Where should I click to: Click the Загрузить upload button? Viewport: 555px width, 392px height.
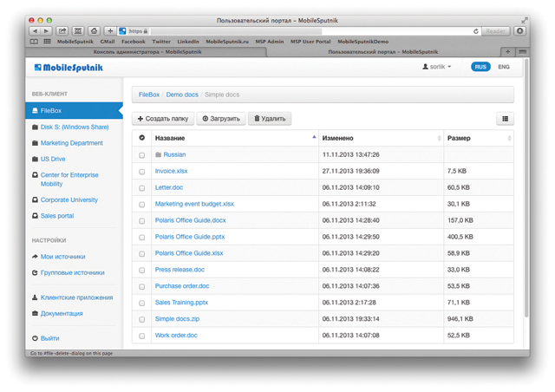pyautogui.click(x=221, y=119)
